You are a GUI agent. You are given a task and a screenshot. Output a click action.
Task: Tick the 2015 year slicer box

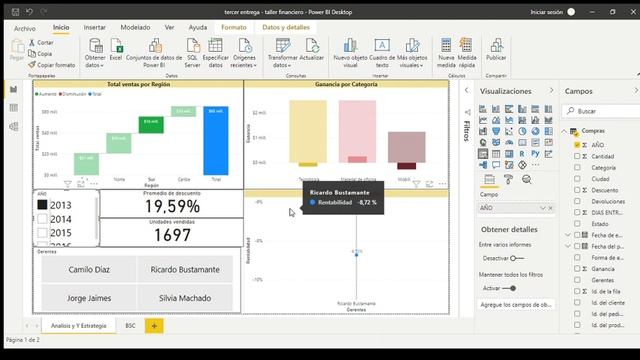point(42,233)
